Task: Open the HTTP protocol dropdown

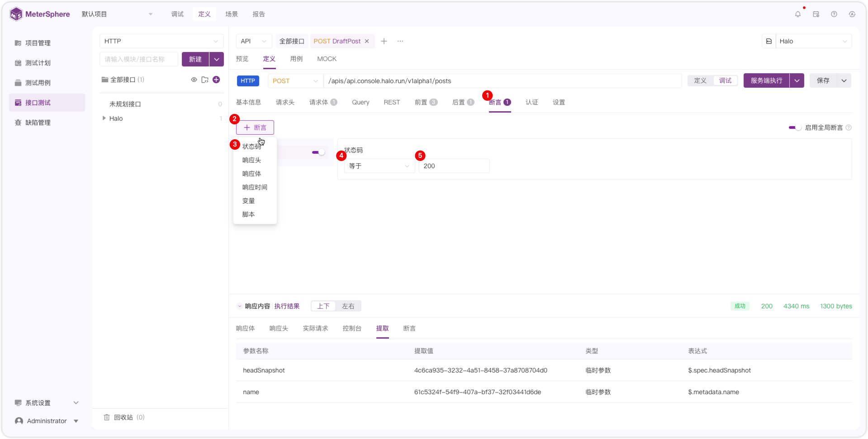Action: pos(161,41)
